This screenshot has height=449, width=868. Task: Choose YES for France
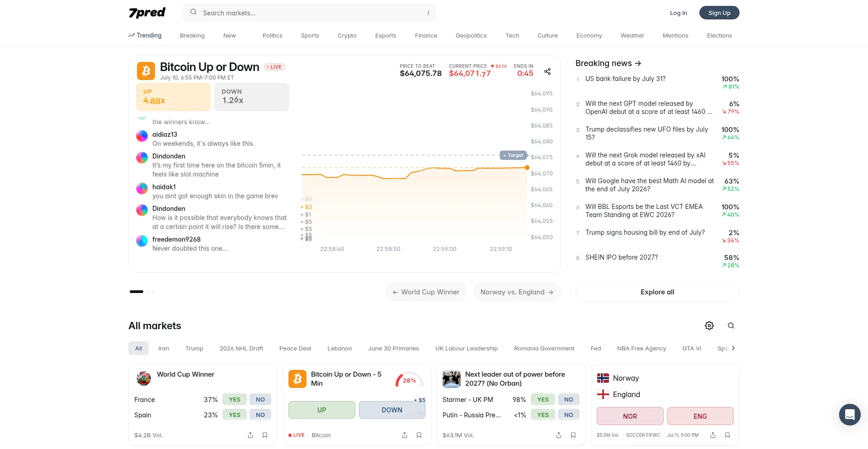pos(235,400)
